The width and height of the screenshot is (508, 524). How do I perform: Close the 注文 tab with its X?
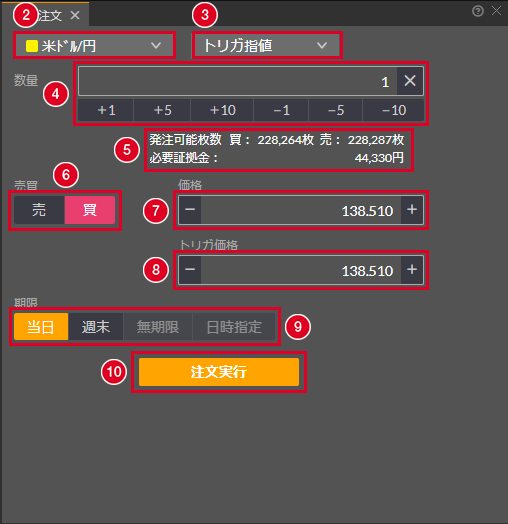pos(75,15)
